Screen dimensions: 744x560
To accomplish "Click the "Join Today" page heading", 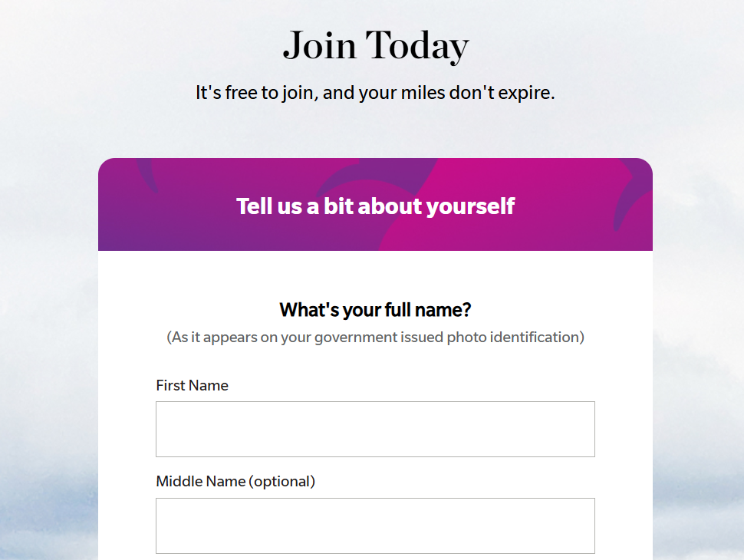I will (375, 45).
